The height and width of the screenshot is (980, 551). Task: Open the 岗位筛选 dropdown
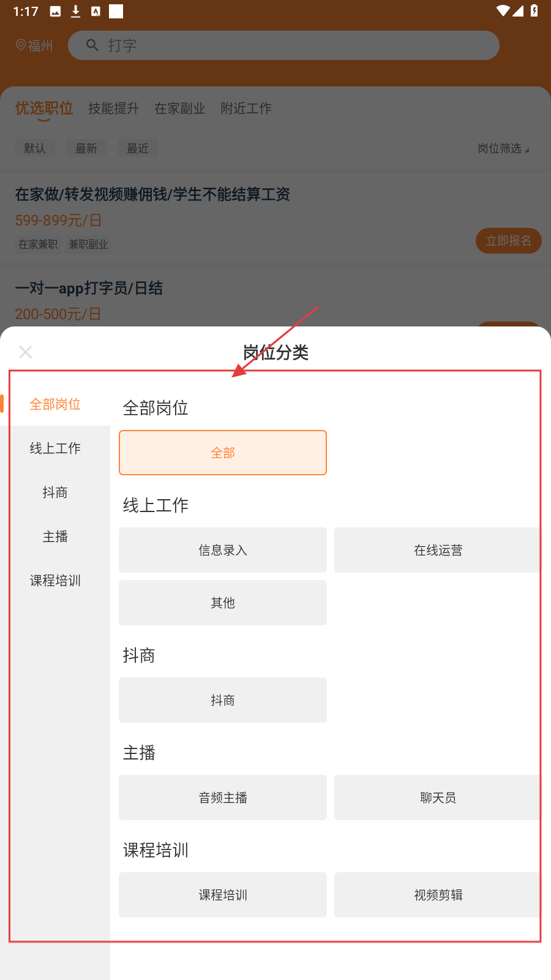(503, 148)
